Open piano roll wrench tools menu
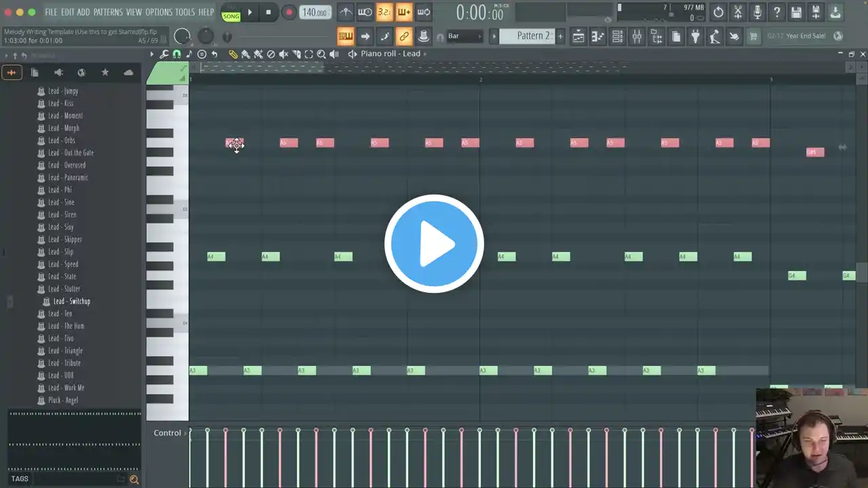The image size is (868, 488). pos(164,54)
